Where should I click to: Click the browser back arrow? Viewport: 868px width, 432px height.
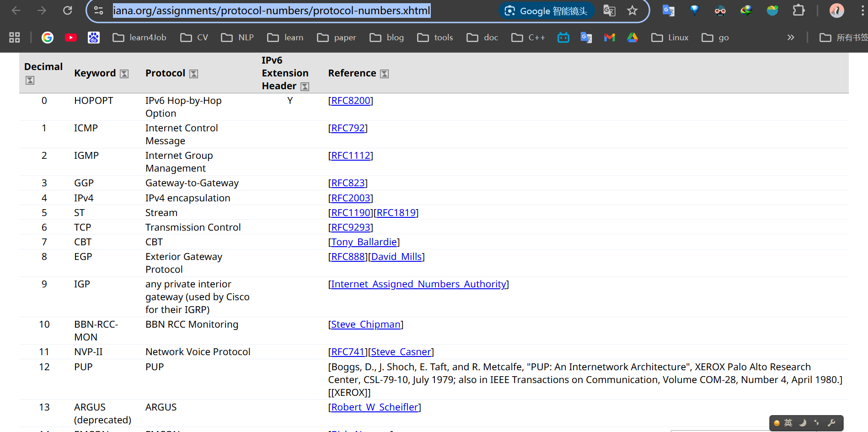pyautogui.click(x=16, y=11)
